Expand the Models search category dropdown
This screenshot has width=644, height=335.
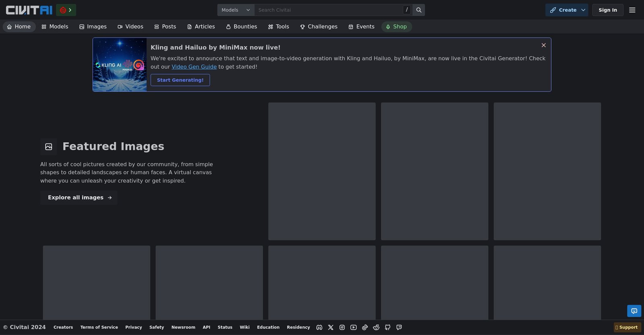click(x=235, y=10)
